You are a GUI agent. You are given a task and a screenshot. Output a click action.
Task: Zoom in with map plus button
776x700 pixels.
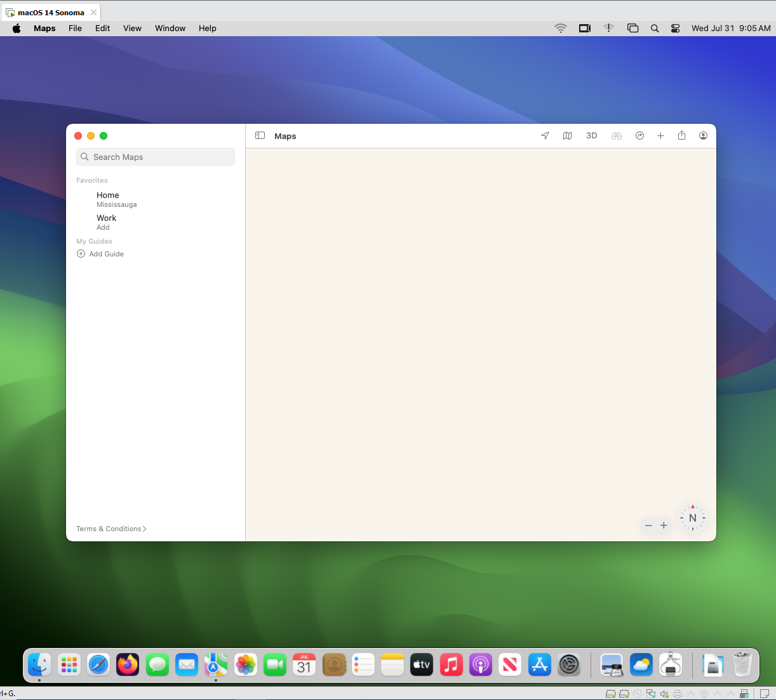click(x=664, y=525)
